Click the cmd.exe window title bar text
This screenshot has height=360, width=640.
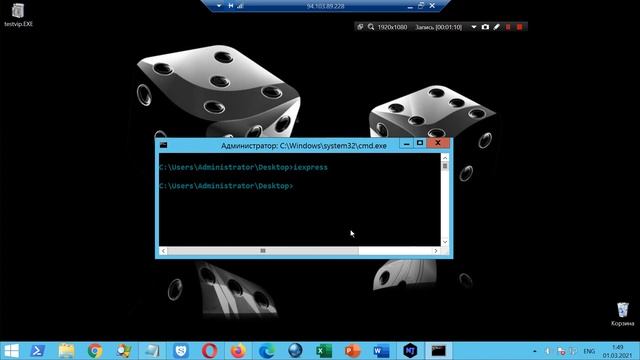point(304,146)
